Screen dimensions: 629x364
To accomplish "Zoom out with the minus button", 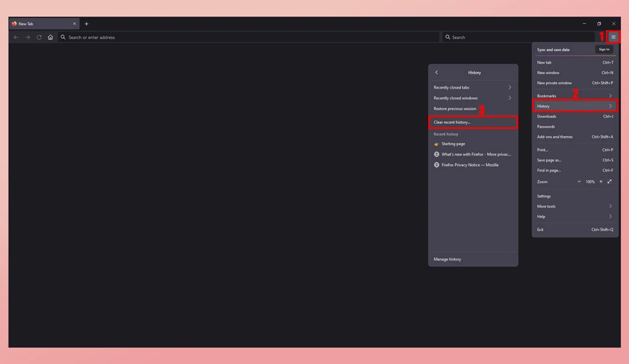I will point(579,181).
